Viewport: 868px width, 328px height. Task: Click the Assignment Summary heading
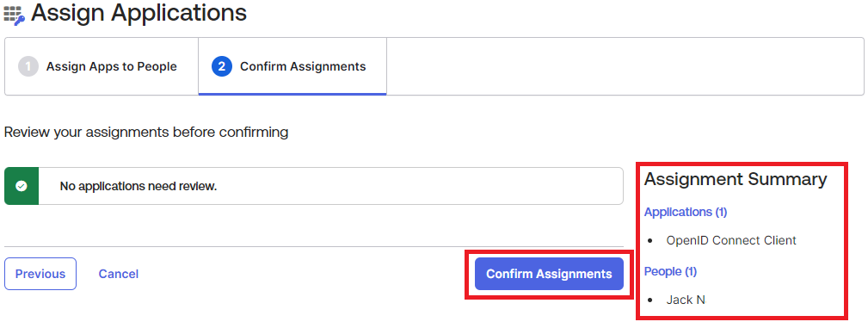[736, 179]
